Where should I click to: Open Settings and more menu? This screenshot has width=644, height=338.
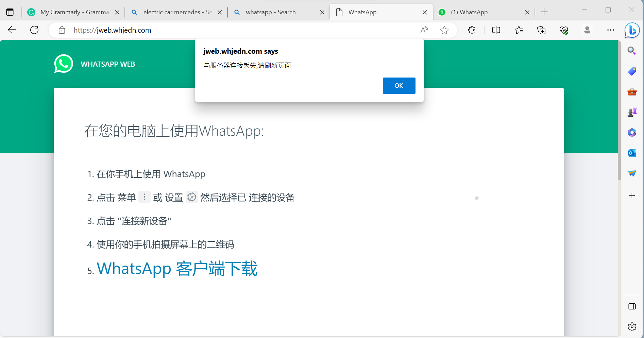pos(611,30)
